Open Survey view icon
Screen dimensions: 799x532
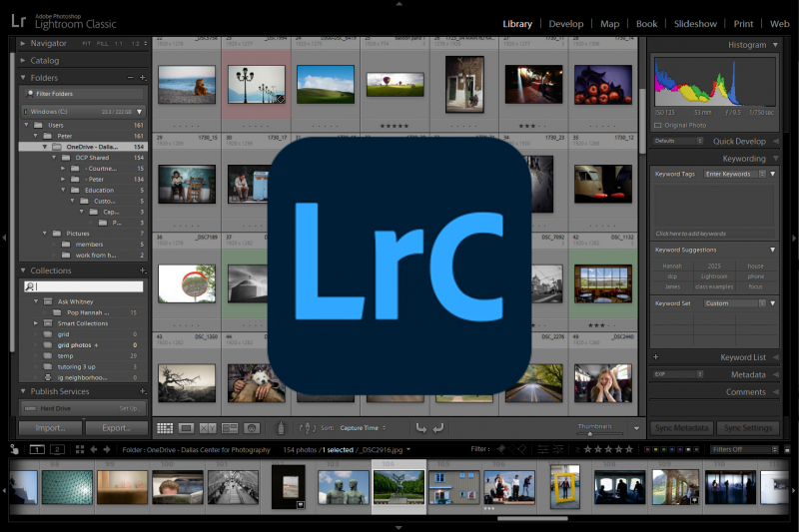(x=230, y=428)
